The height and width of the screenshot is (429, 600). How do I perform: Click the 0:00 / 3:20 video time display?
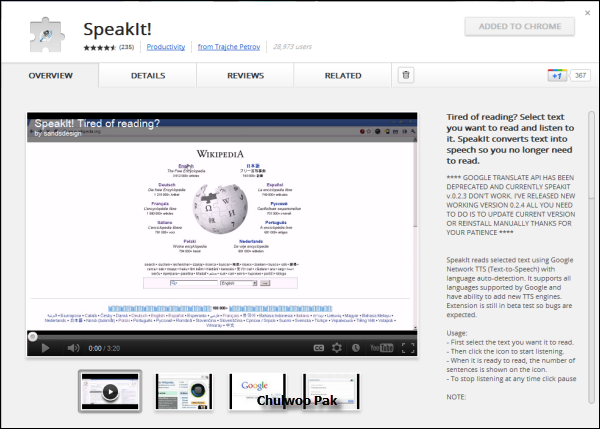[x=104, y=348]
